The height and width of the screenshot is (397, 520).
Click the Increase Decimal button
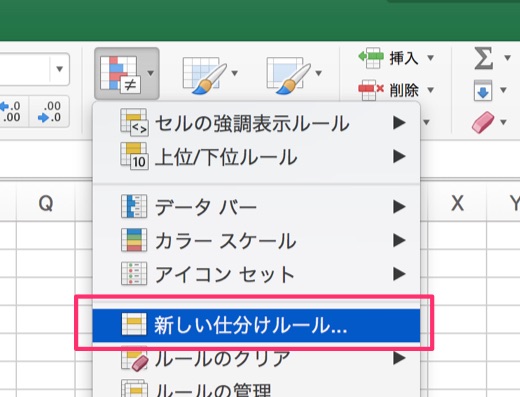point(11,112)
